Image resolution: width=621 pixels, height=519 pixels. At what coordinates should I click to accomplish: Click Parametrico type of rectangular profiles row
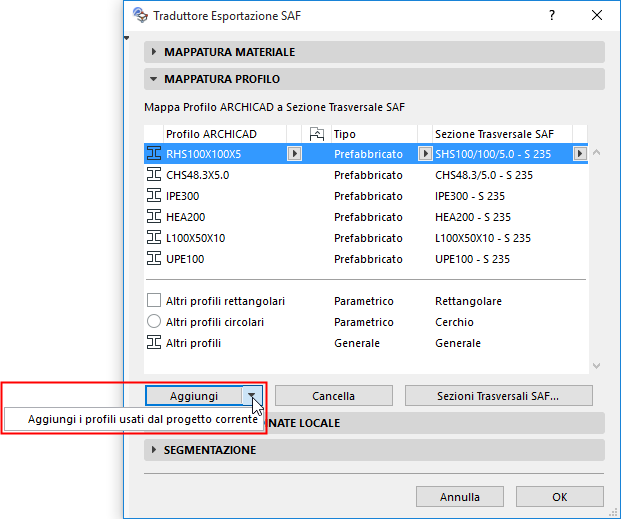[x=364, y=301]
